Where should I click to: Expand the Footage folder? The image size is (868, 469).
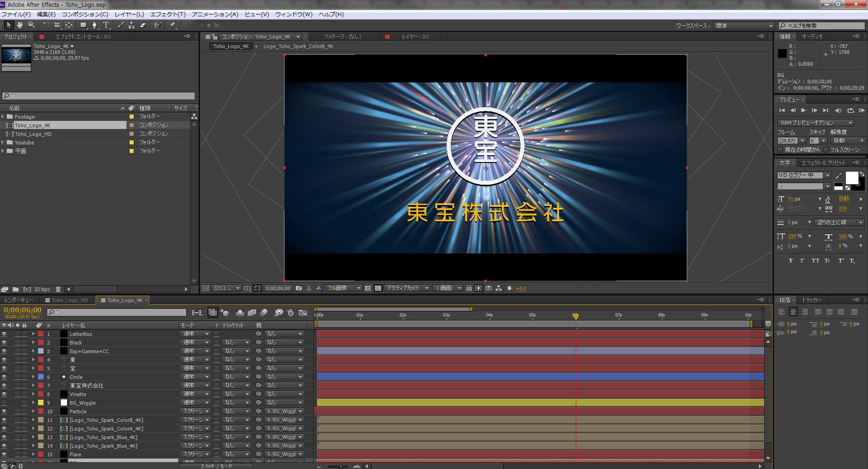tap(3, 117)
